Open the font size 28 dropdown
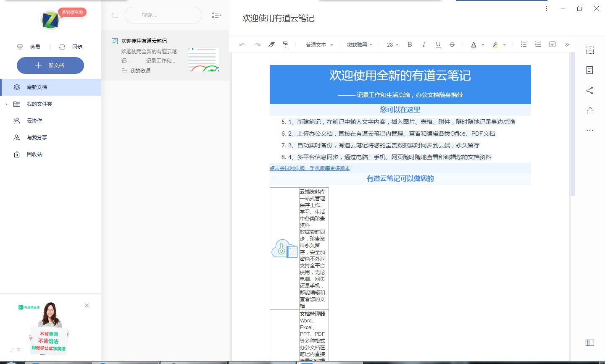This screenshot has width=605, height=364. coord(392,44)
